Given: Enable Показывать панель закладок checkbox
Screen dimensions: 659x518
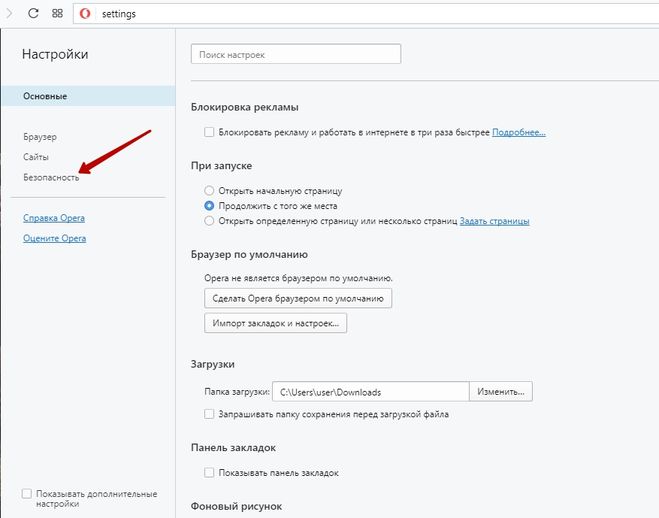Looking at the screenshot, I should point(209,472).
